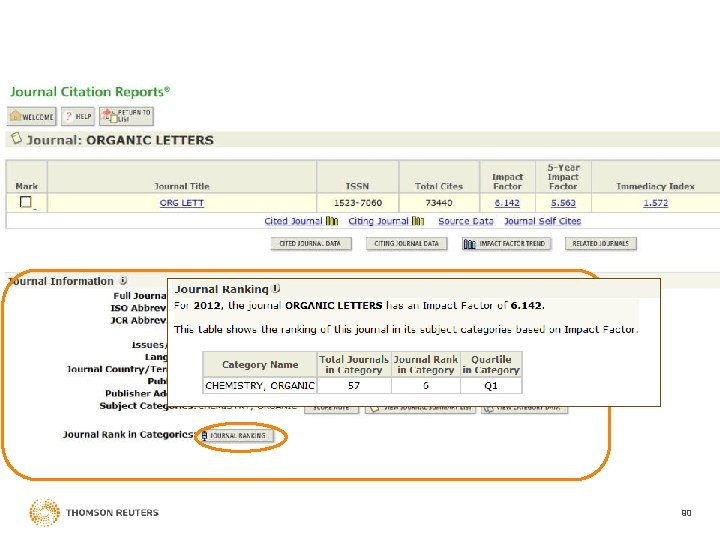This screenshot has height=540, width=720.
Task: Open the HELP button
Action: point(78,116)
